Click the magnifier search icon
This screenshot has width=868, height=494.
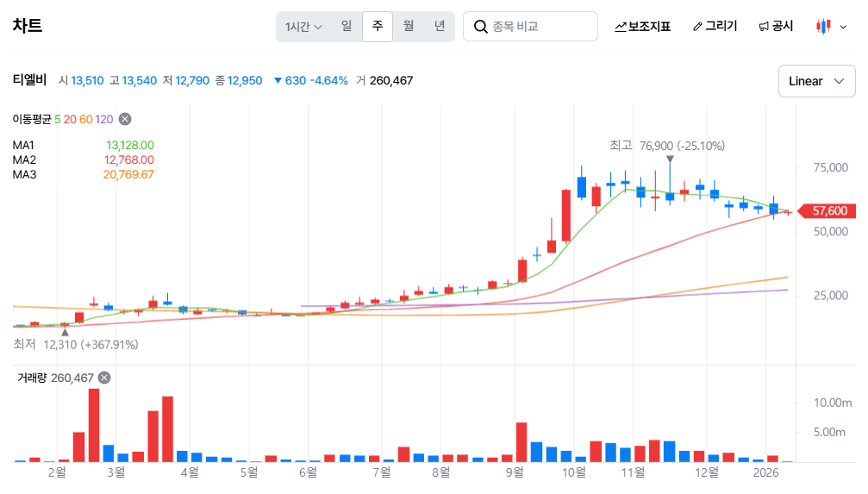pyautogui.click(x=480, y=27)
